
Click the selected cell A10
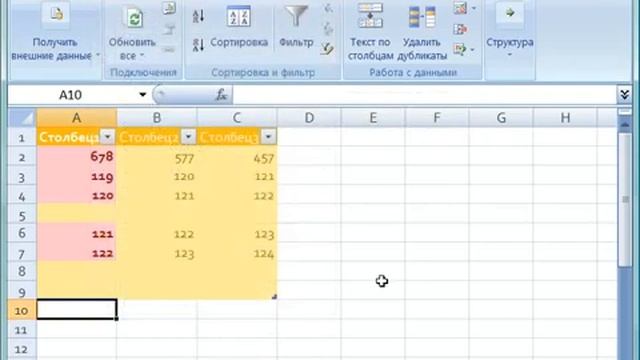77,310
